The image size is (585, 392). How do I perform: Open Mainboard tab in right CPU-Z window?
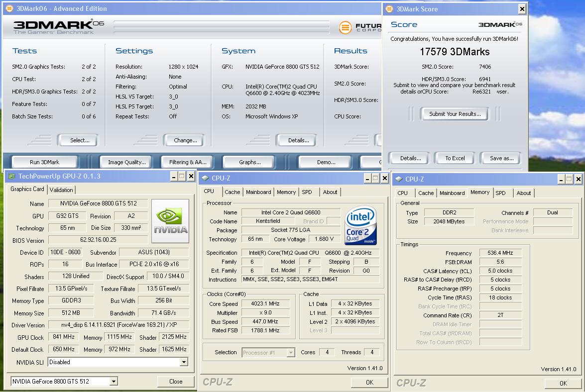tap(452, 193)
